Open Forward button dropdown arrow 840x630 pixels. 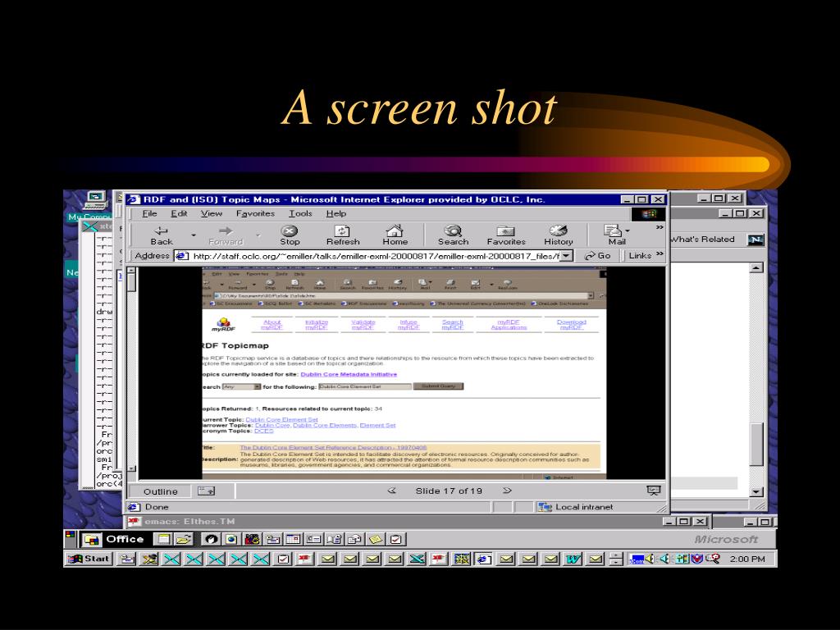[x=258, y=235]
